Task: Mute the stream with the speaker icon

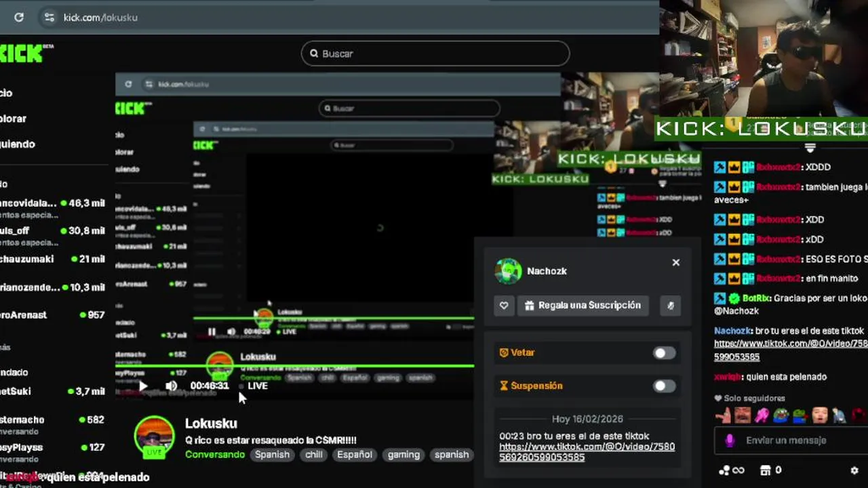Action: click(x=171, y=386)
